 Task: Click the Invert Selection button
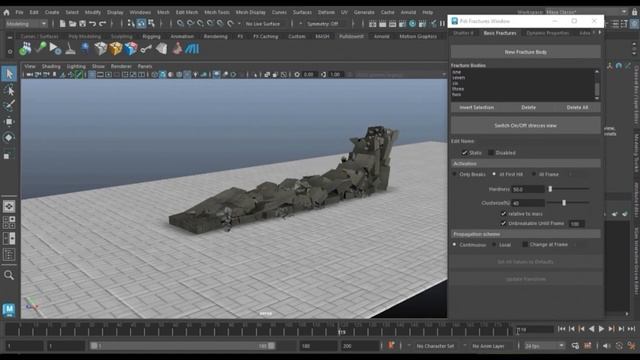tap(476, 107)
